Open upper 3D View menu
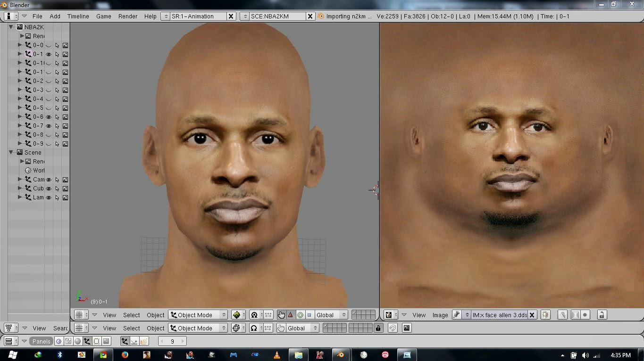Image resolution: width=644 pixels, height=361 pixels. (x=109, y=315)
